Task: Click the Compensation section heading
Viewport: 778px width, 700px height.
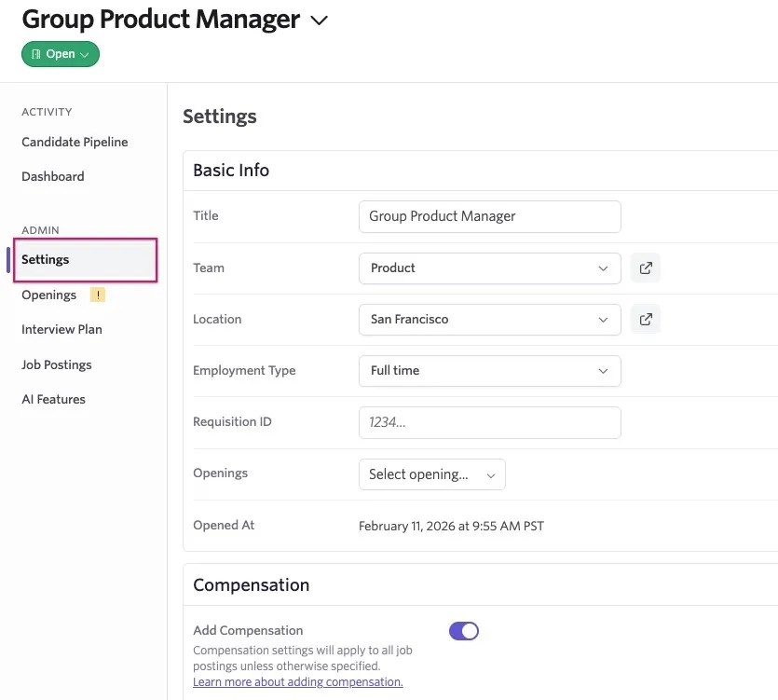Action: [251, 584]
